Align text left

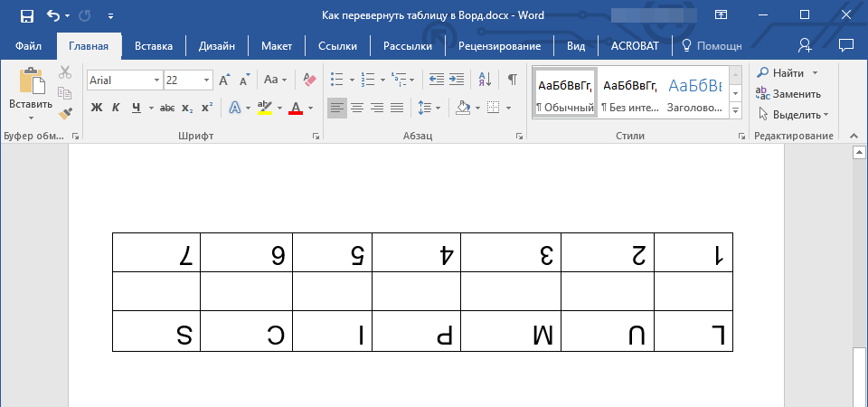tap(337, 108)
